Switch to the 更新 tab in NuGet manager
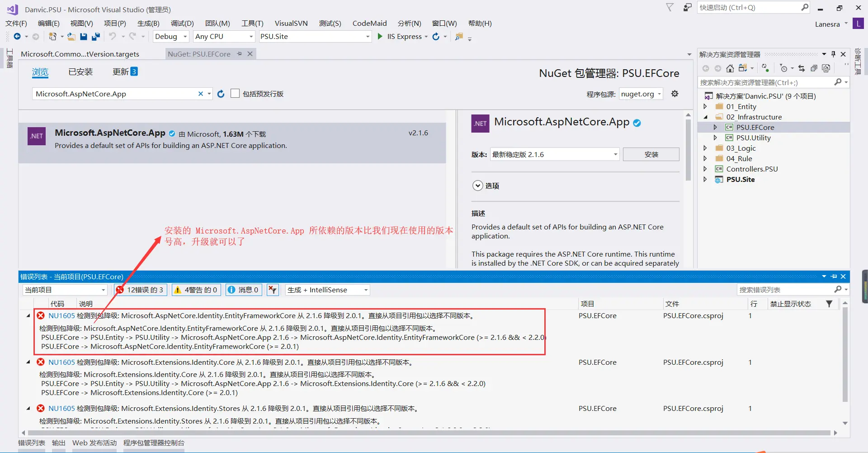The height and width of the screenshot is (453, 868). 121,71
